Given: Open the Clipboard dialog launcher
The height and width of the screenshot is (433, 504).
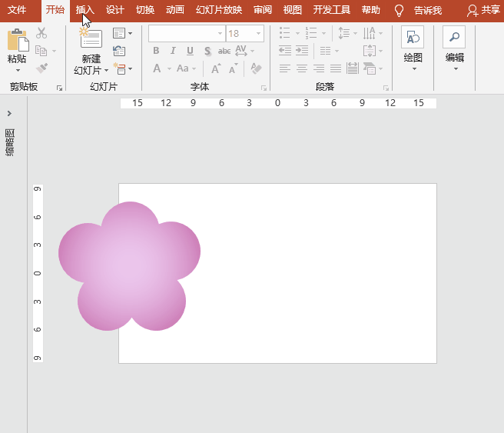Looking at the screenshot, I should (x=59, y=88).
